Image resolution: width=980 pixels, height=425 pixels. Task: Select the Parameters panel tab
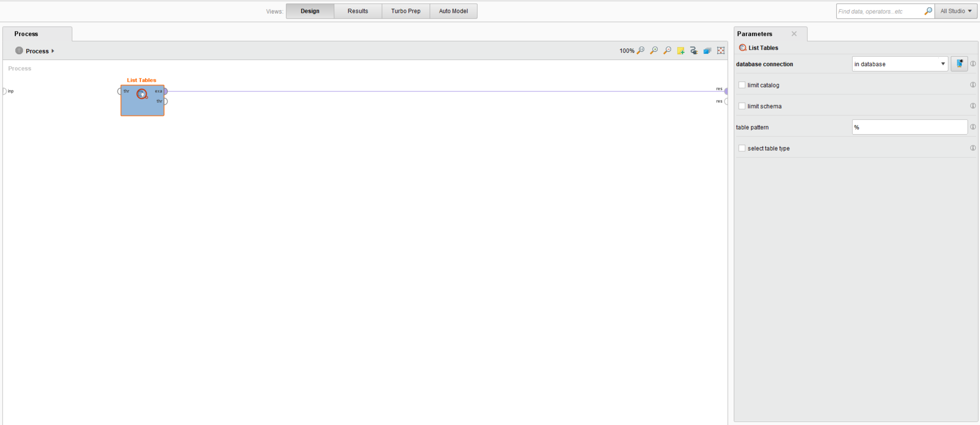(770, 34)
